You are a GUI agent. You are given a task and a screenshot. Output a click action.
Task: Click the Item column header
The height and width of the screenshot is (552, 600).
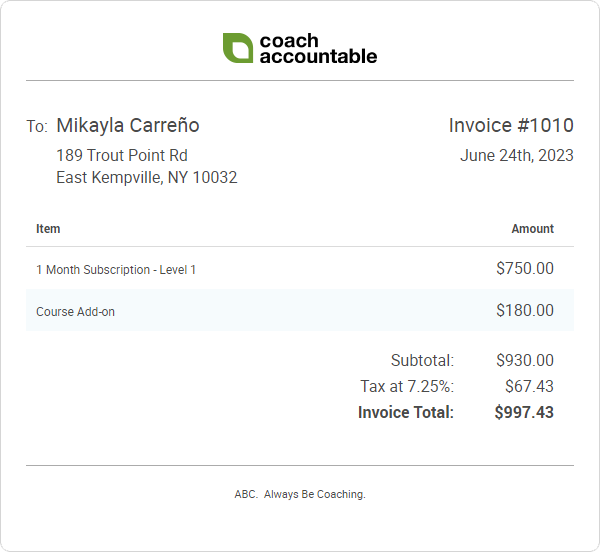point(48,228)
